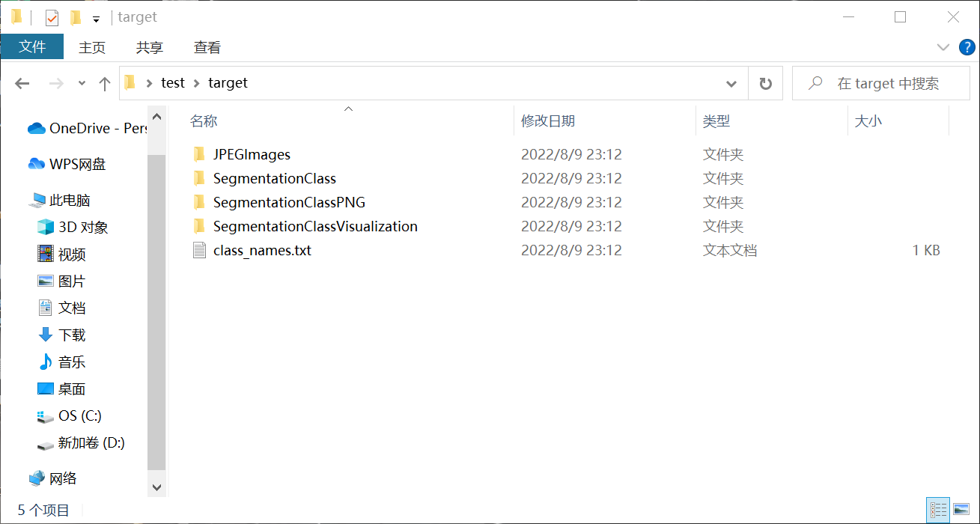
Task: Switch to details view layout
Action: (x=938, y=510)
